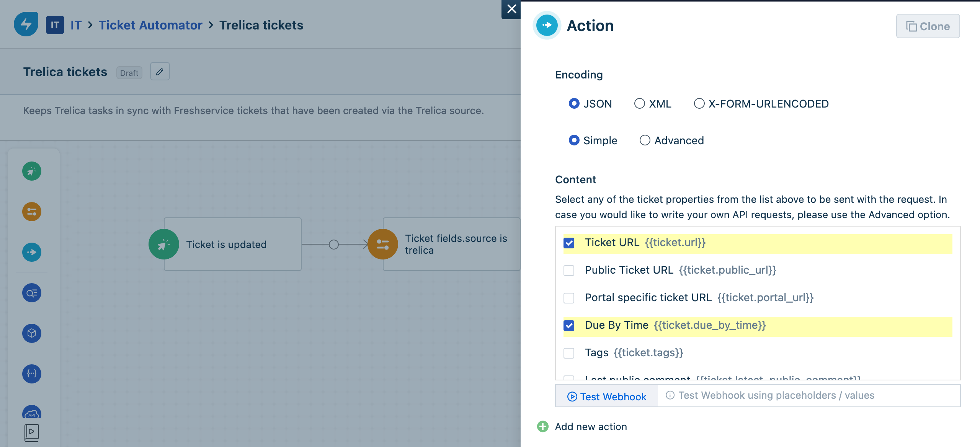Image resolution: width=980 pixels, height=447 pixels.
Task: Select the curly braces expression icon in sidebar
Action: pyautogui.click(x=32, y=374)
